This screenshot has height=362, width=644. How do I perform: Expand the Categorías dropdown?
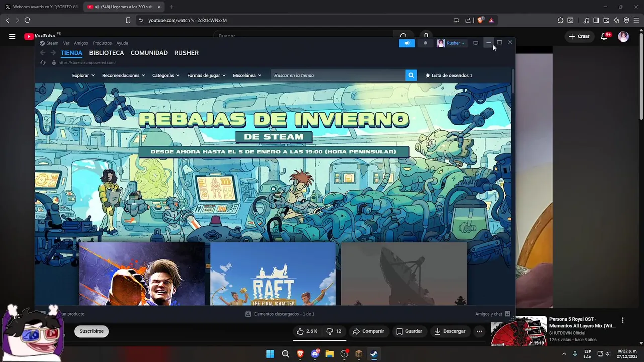point(166,75)
